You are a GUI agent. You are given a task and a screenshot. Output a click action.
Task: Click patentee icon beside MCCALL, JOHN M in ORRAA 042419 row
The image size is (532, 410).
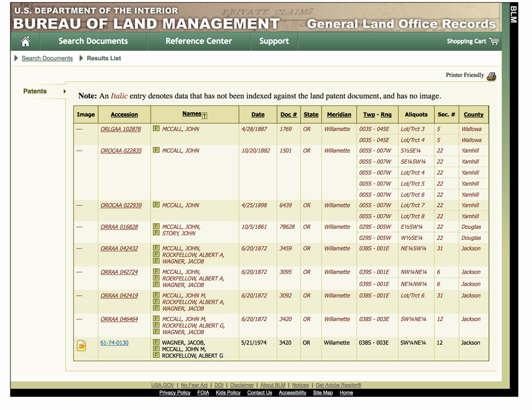[x=156, y=295]
